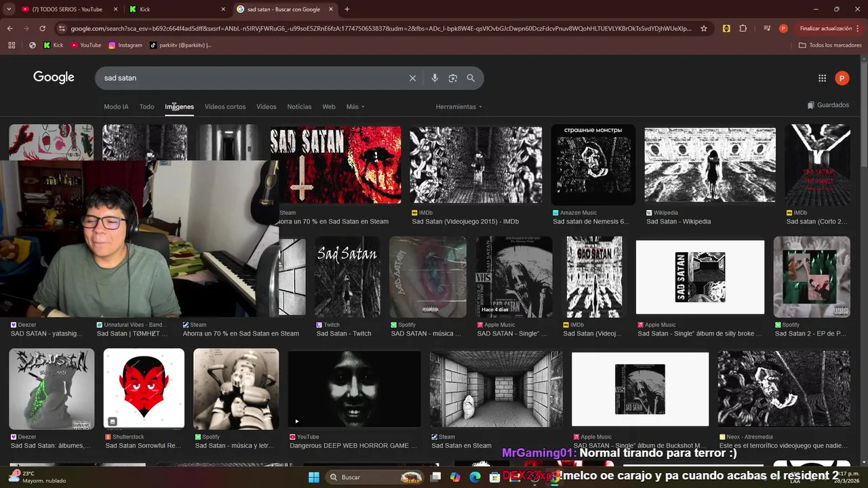This screenshot has width=868, height=488.
Task: Open Chrome's three-dot menu
Action: (859, 28)
